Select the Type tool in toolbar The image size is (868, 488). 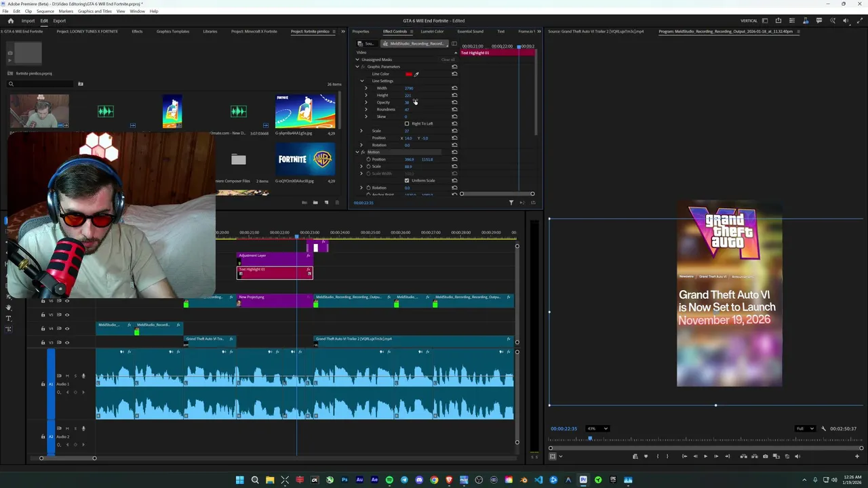(x=8, y=319)
